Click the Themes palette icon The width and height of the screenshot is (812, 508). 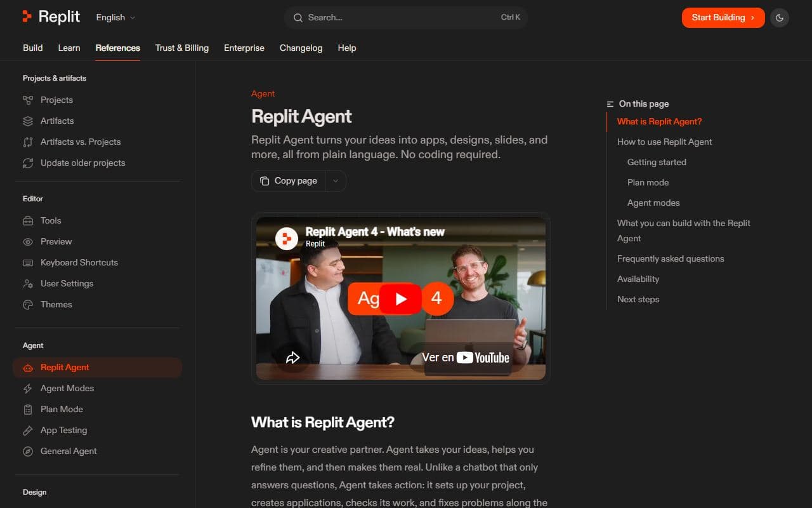28,304
